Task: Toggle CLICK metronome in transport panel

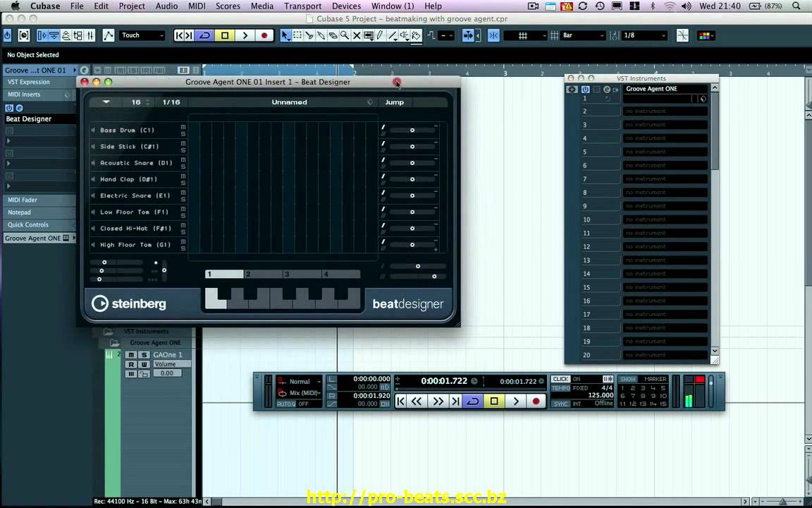Action: 560,379
